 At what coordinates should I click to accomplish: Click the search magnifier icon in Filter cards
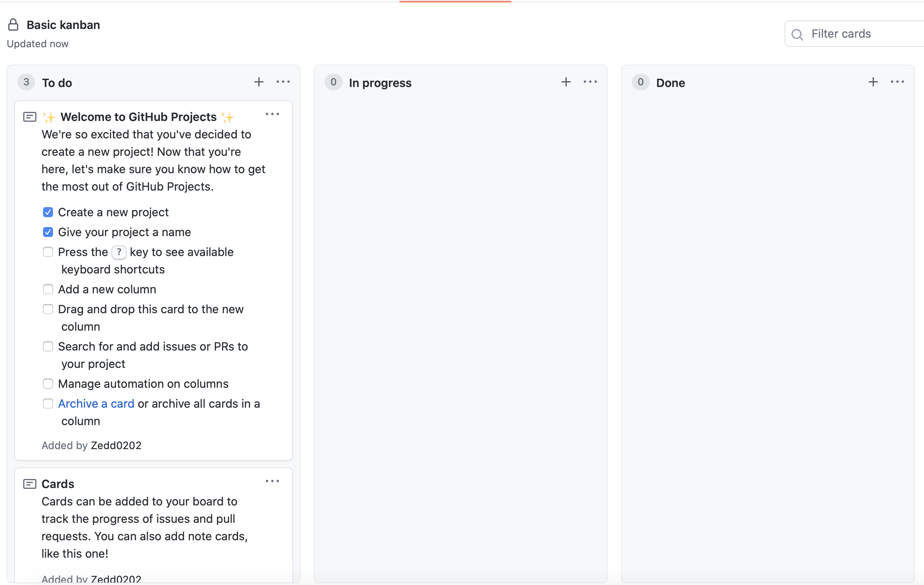pyautogui.click(x=797, y=34)
